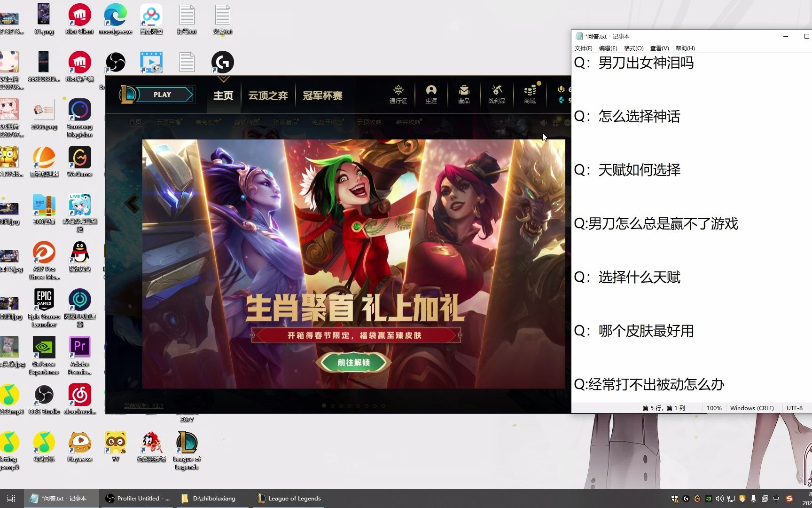Open the 战利品 loot icon
This screenshot has width=812, height=508.
pos(497,94)
